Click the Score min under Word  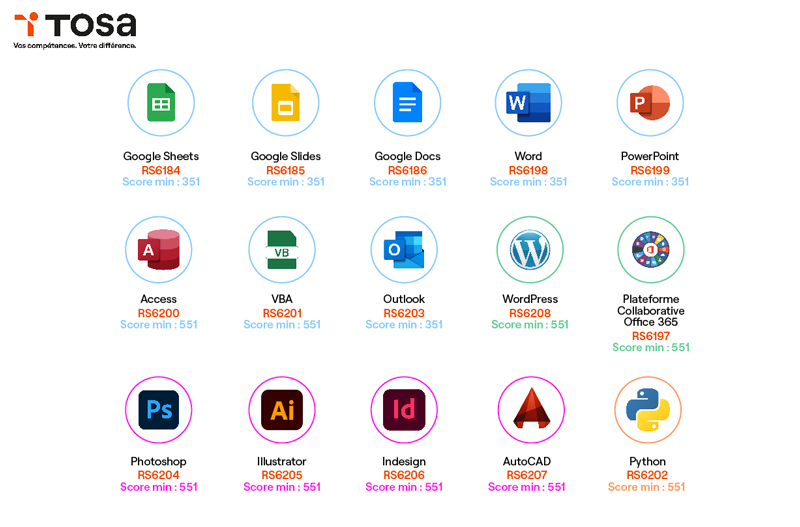coord(529,182)
